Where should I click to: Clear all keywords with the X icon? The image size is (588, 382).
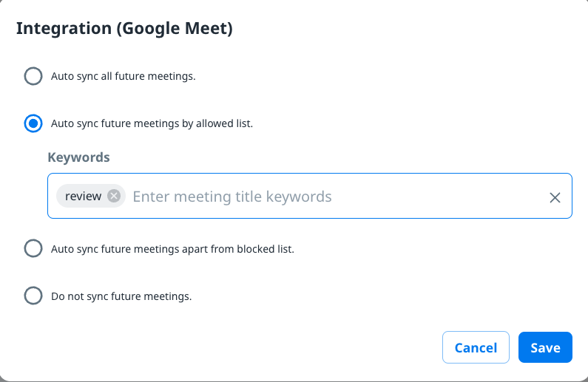click(555, 197)
